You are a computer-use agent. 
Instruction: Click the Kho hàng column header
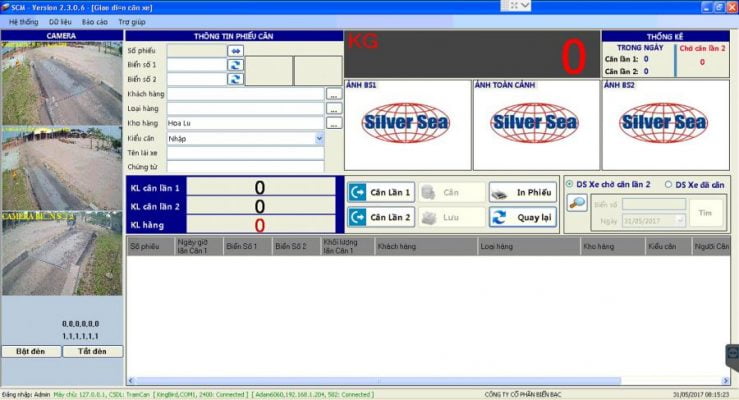[x=613, y=246]
